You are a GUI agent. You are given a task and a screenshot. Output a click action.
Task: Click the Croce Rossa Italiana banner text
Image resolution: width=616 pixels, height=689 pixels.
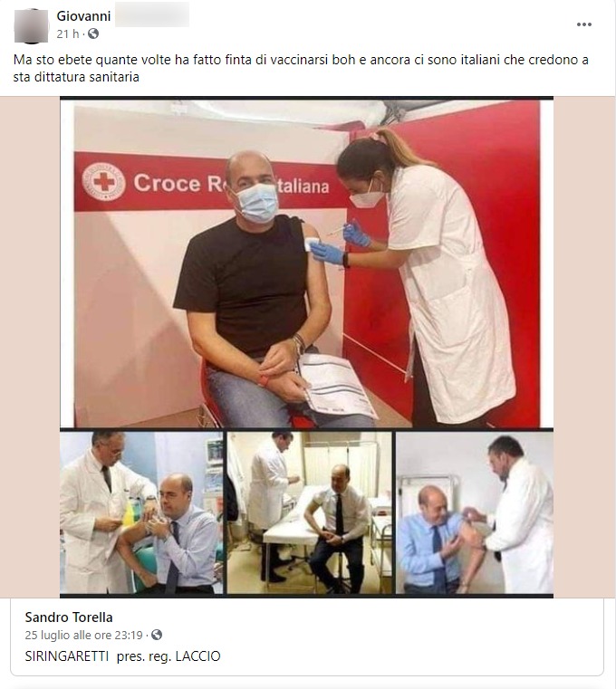click(231, 183)
